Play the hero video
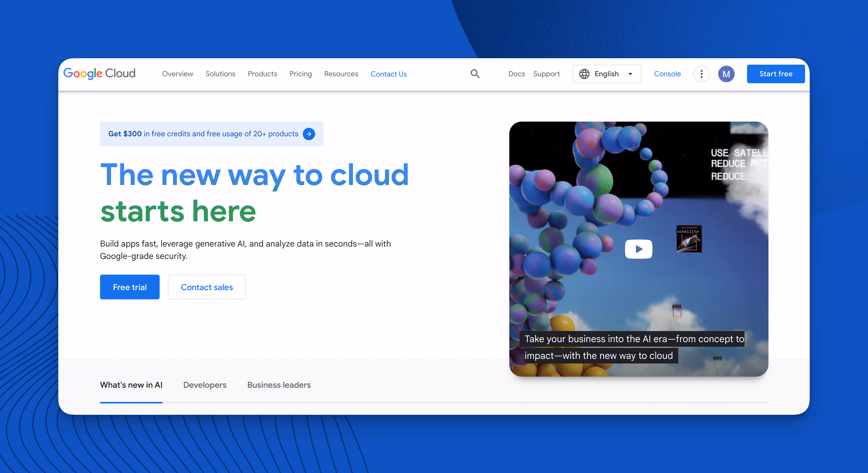 [638, 249]
